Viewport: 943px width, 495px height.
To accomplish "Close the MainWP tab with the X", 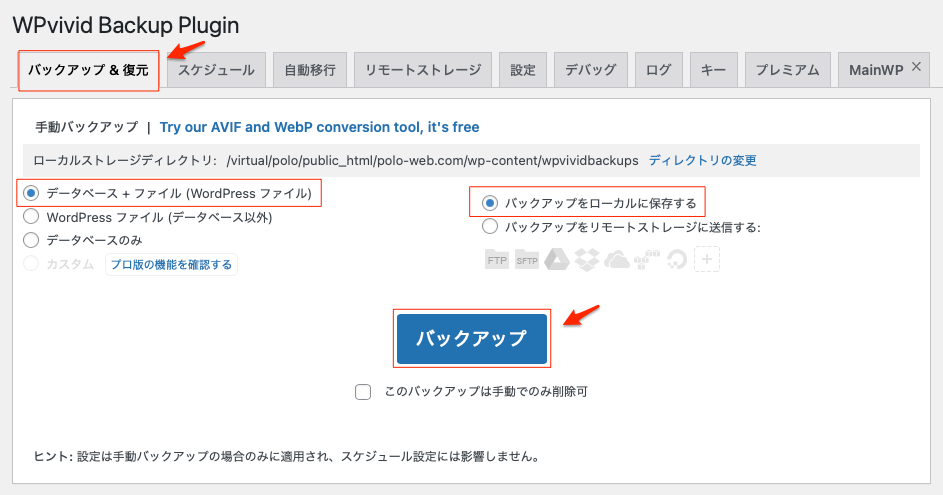I will (916, 66).
